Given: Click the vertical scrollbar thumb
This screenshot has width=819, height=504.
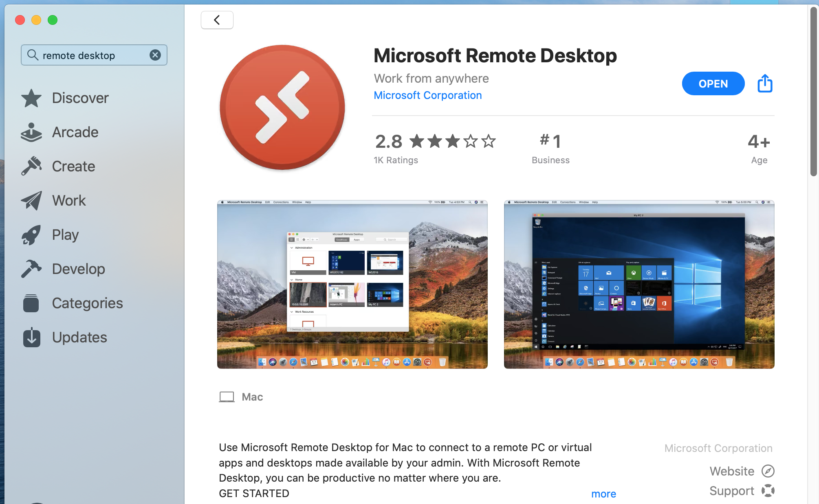Looking at the screenshot, I should [813, 92].
